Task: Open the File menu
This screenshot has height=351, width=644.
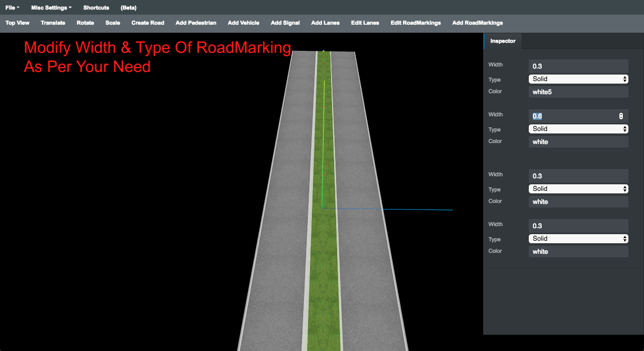Action: [12, 8]
